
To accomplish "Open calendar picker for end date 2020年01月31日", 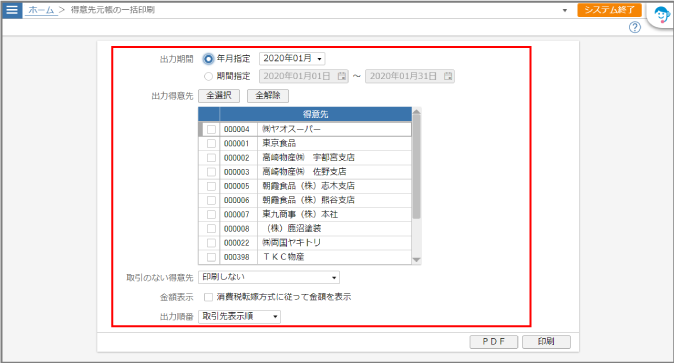I will pyautogui.click(x=448, y=76).
